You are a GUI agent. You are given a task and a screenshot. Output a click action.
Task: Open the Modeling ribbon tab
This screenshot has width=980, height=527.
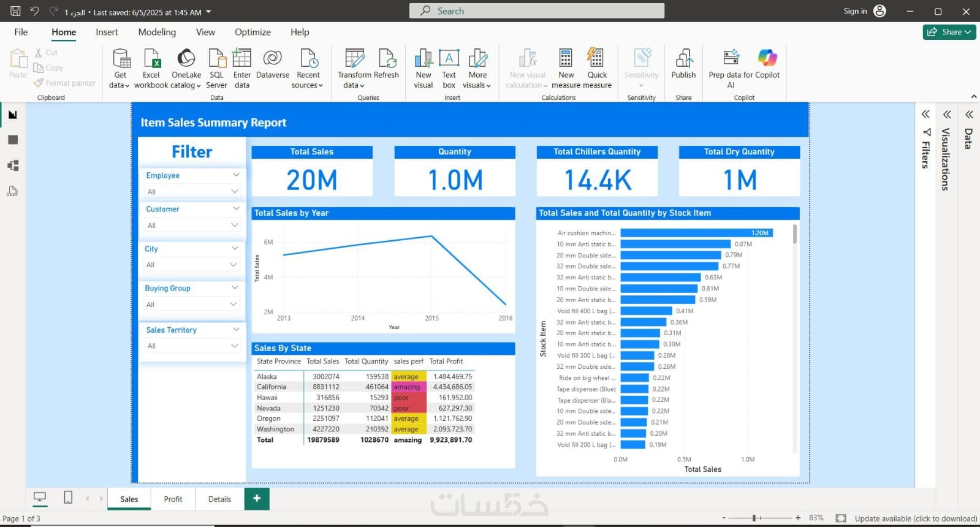click(157, 32)
